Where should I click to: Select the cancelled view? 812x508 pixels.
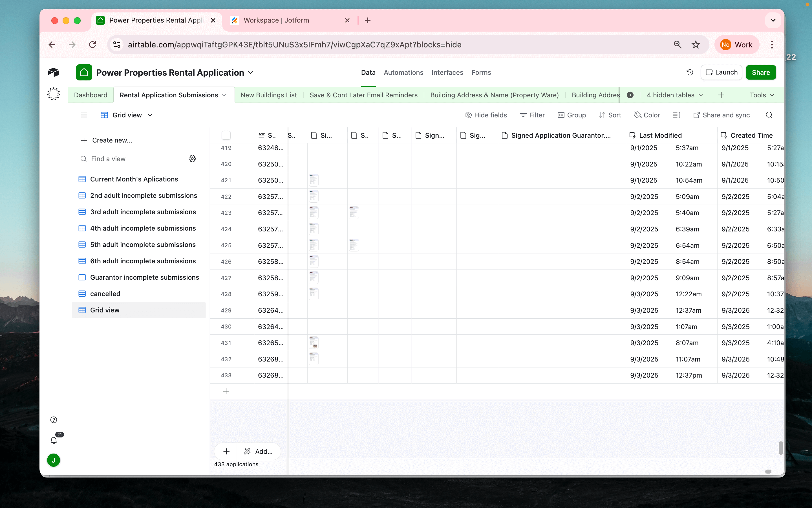pos(139,294)
